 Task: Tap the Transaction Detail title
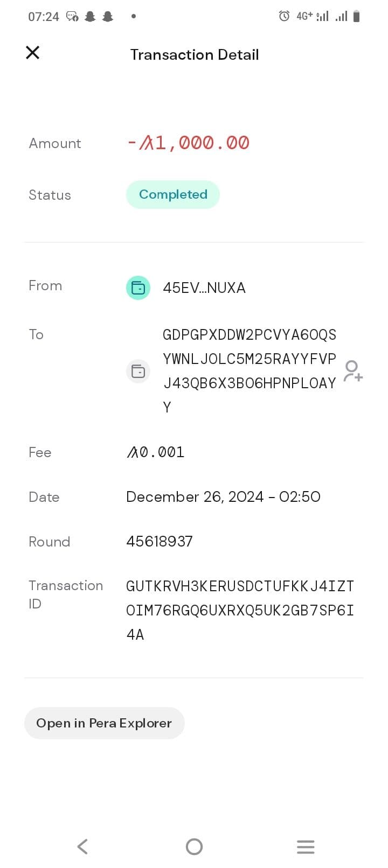pyautogui.click(x=195, y=54)
